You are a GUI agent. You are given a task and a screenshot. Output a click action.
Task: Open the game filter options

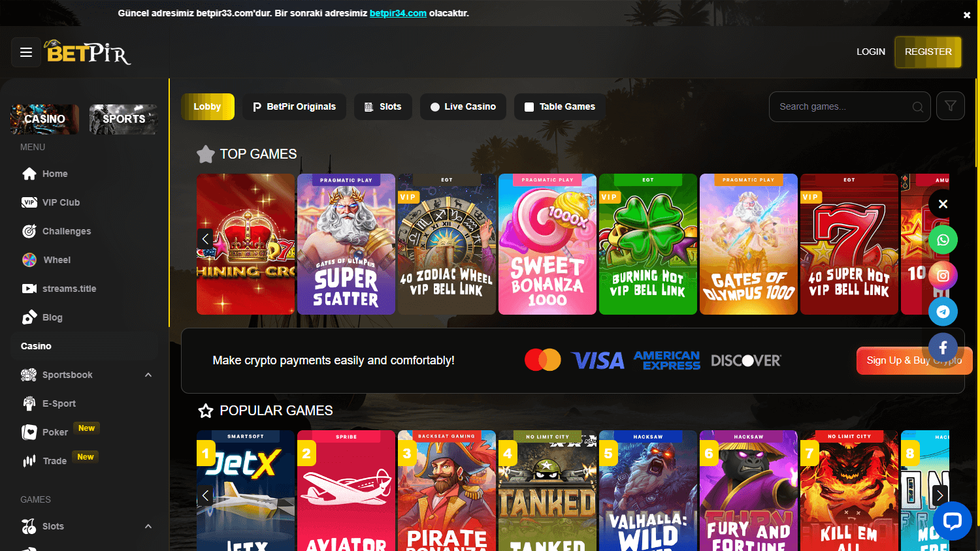[950, 105]
